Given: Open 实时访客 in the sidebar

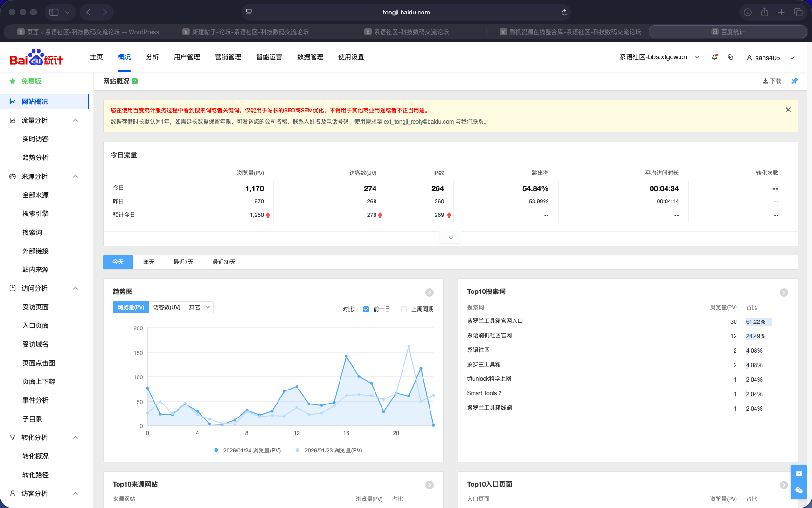Looking at the screenshot, I should 35,139.
